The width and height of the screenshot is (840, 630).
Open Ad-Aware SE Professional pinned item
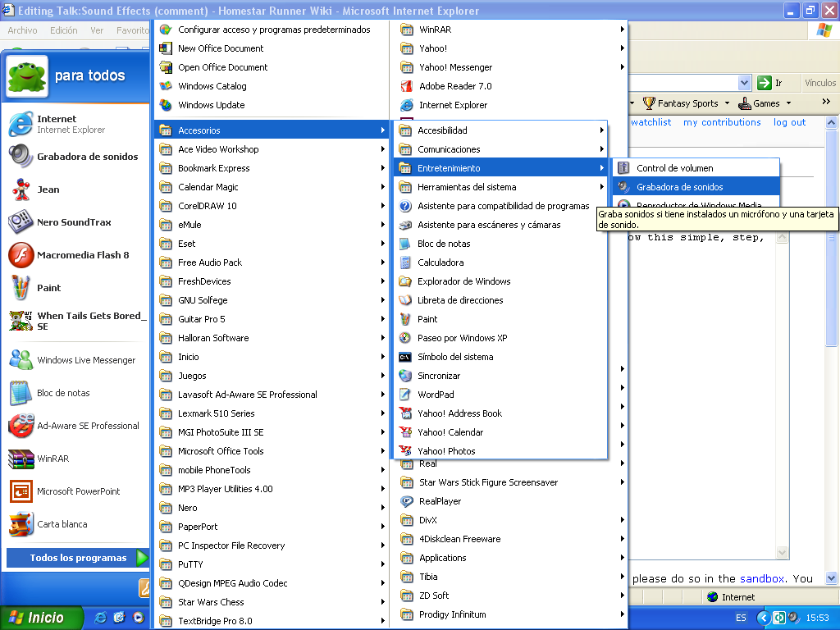point(76,426)
